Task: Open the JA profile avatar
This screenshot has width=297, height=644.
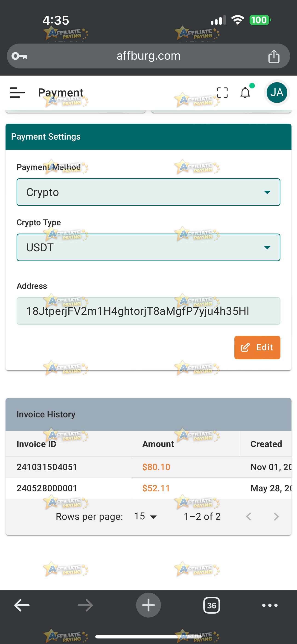Action: point(277,93)
